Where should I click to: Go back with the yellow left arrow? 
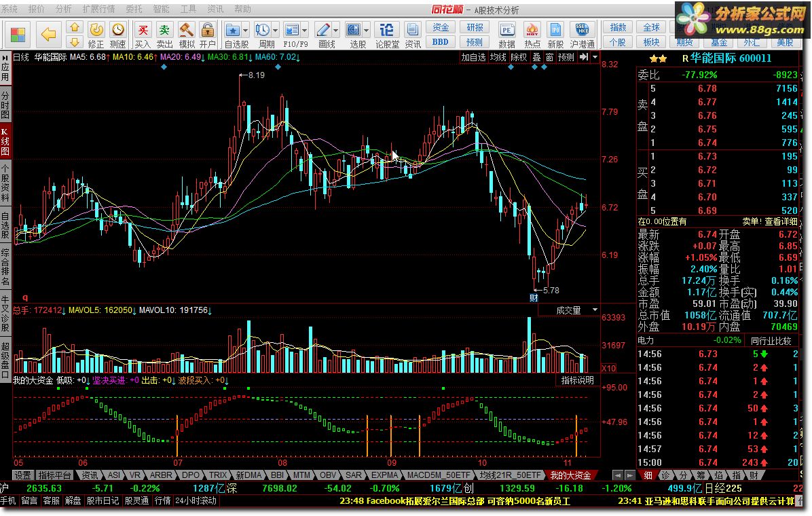[x=49, y=35]
